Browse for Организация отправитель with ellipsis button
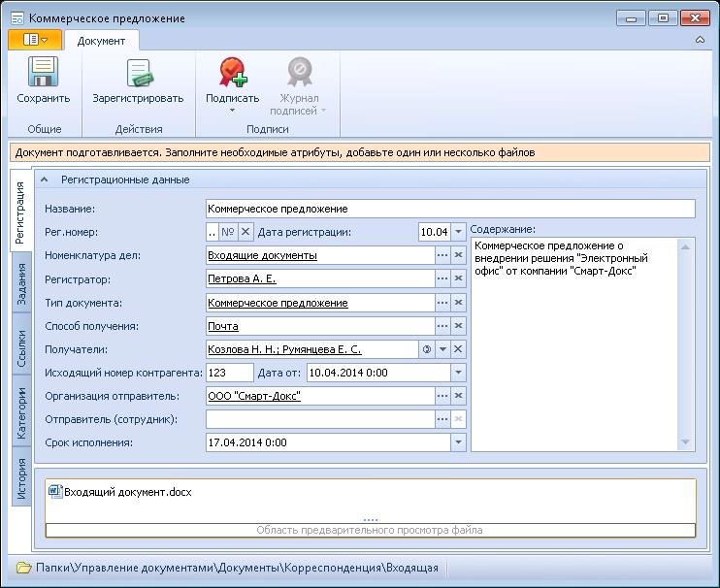This screenshot has height=588, width=720. pos(442,396)
